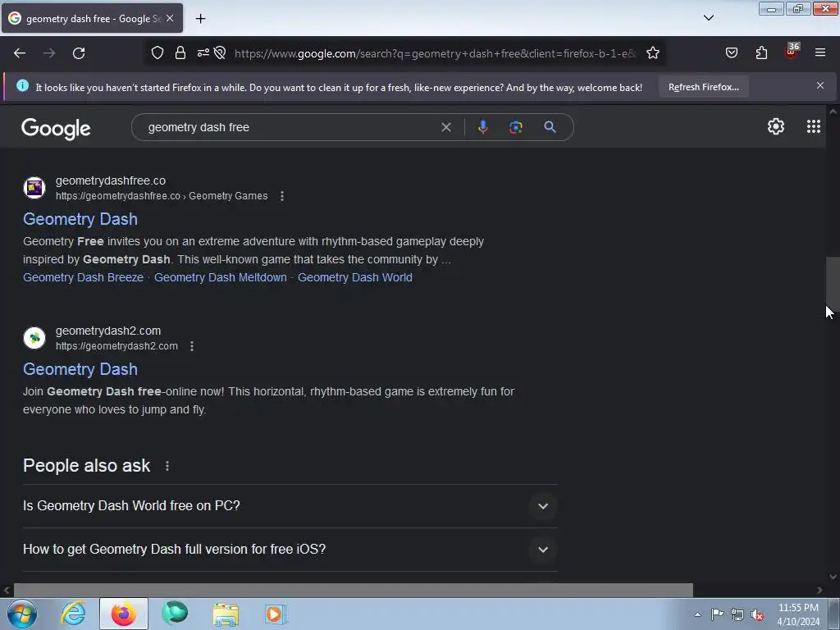This screenshot has width=840, height=630.
Task: Save page to Pocket
Action: [731, 52]
